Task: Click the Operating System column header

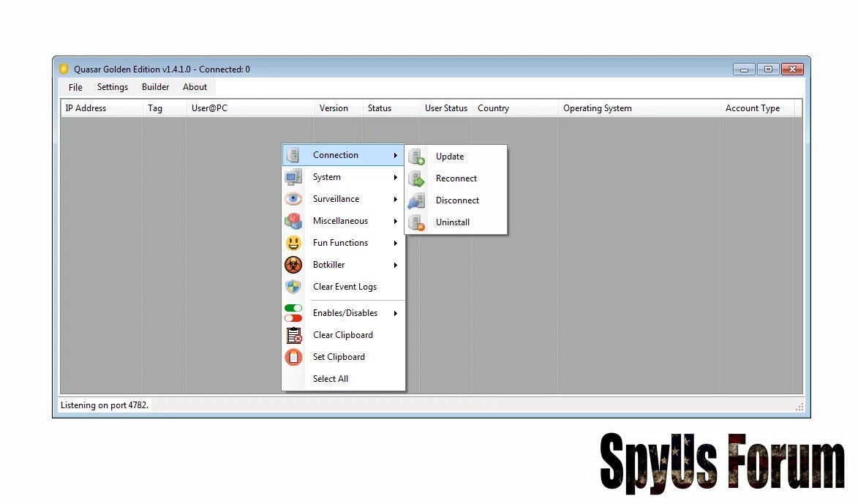Action: (x=597, y=108)
